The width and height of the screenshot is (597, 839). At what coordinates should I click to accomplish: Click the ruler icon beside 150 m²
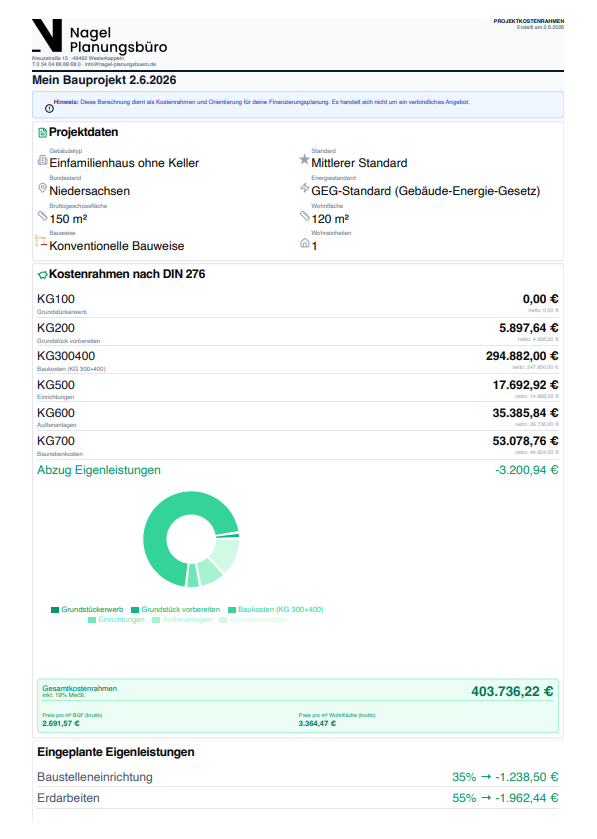(x=42, y=216)
